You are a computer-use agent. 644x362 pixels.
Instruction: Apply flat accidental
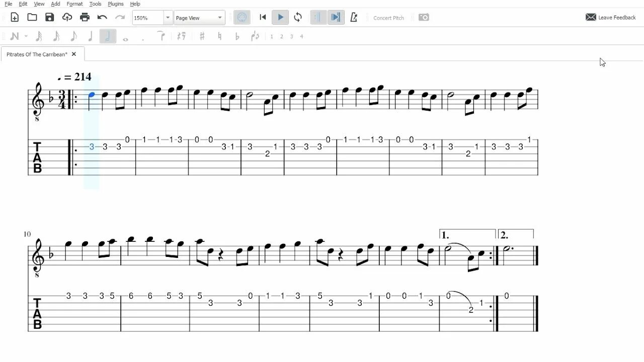(237, 36)
